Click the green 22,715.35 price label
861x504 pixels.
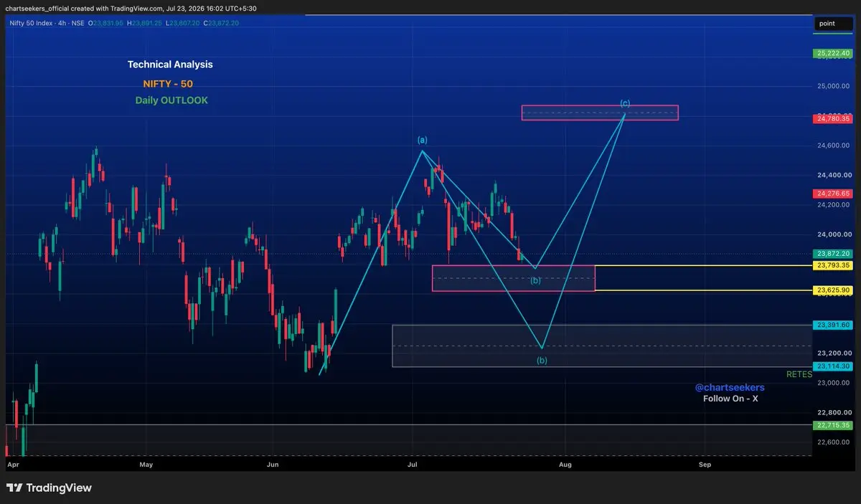click(x=833, y=425)
